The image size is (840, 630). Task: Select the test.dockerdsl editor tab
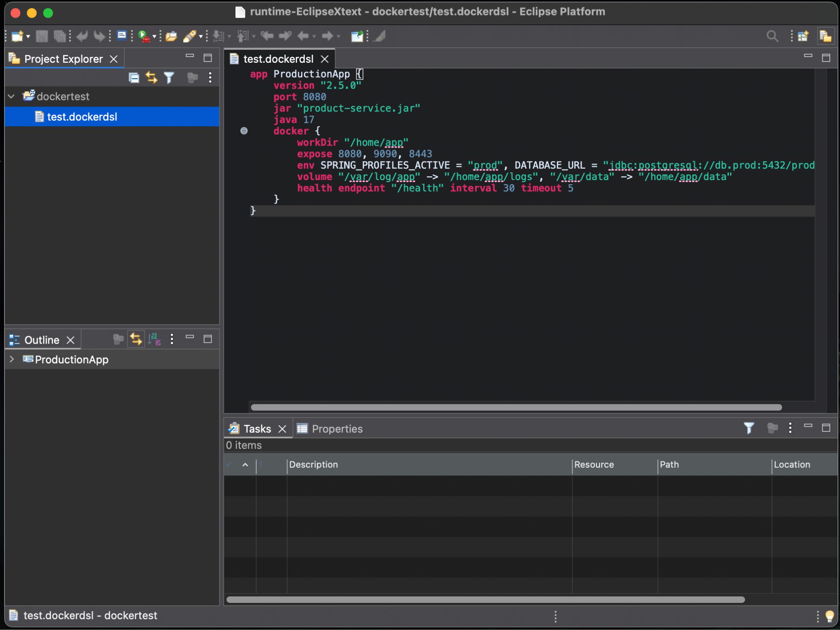point(278,59)
